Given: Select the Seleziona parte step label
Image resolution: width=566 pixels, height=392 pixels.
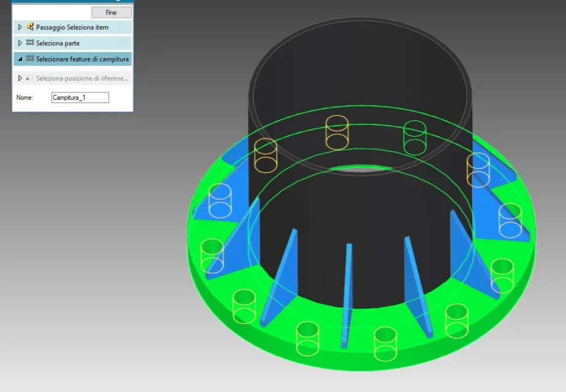Looking at the screenshot, I should [x=58, y=43].
